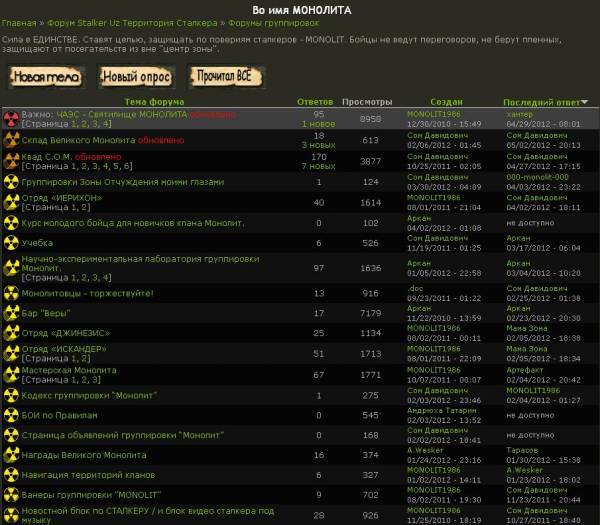Open Курс молодого бойца для новичков topic
The width and height of the screenshot is (600, 525).
tap(133, 223)
